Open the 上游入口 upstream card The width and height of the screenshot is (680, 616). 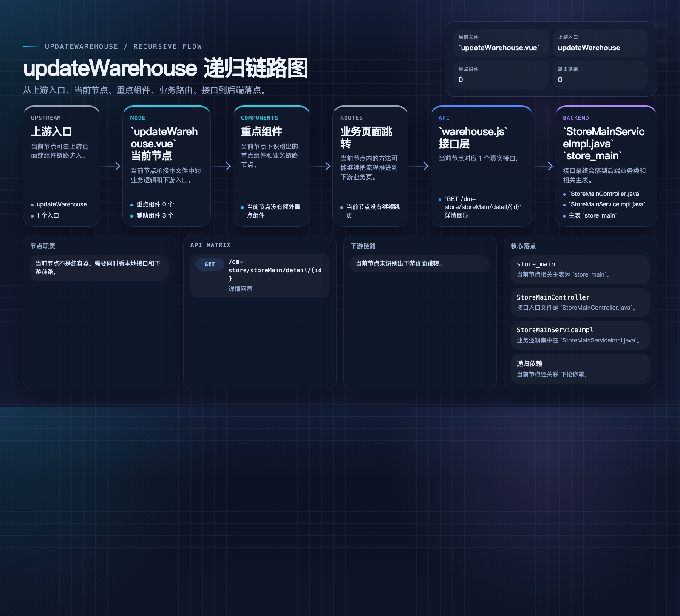[62, 166]
